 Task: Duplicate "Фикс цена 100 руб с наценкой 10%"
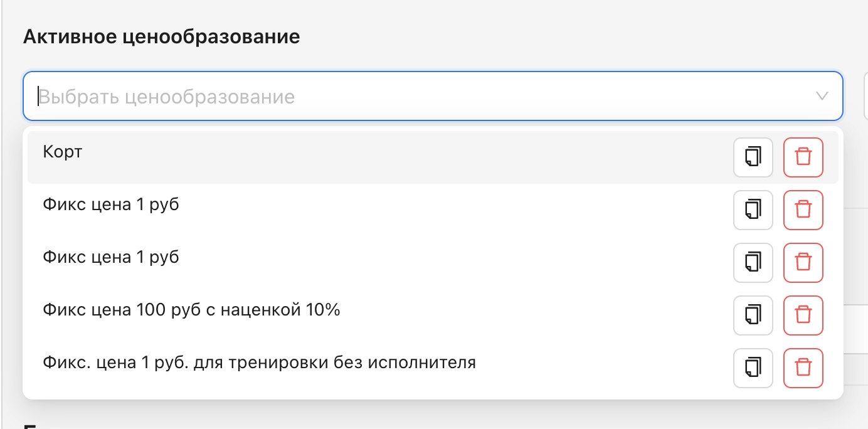coord(753,315)
